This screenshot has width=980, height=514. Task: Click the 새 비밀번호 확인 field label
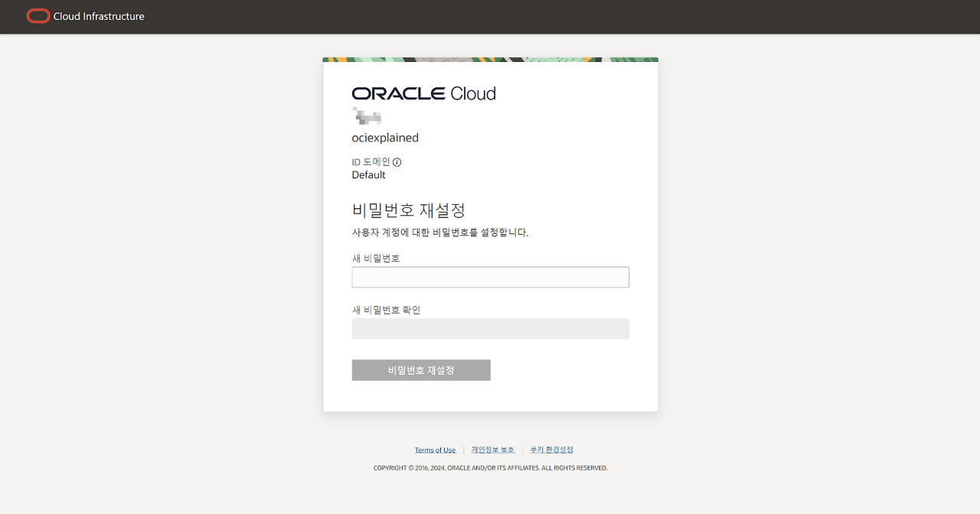click(386, 310)
